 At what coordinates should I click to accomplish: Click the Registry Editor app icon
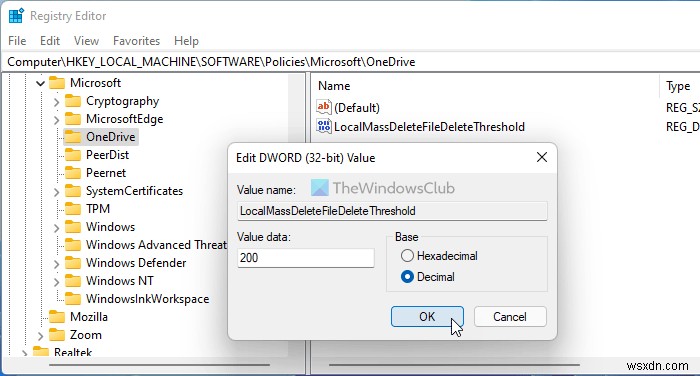(x=16, y=16)
